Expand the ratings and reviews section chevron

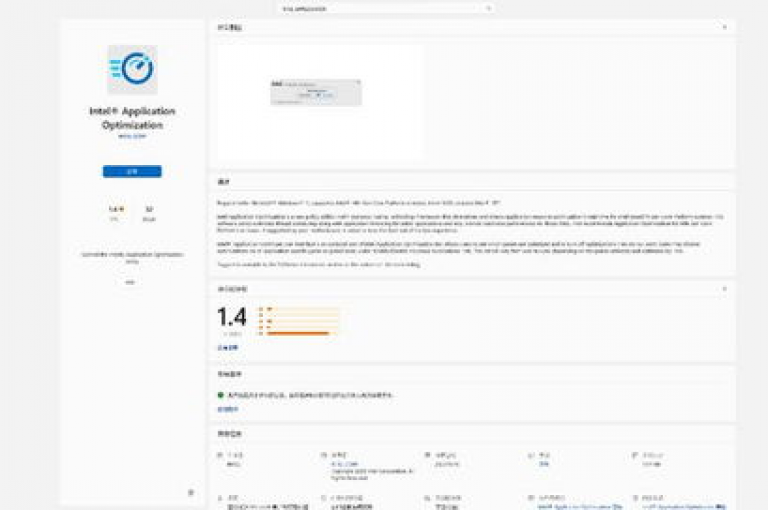(725, 289)
